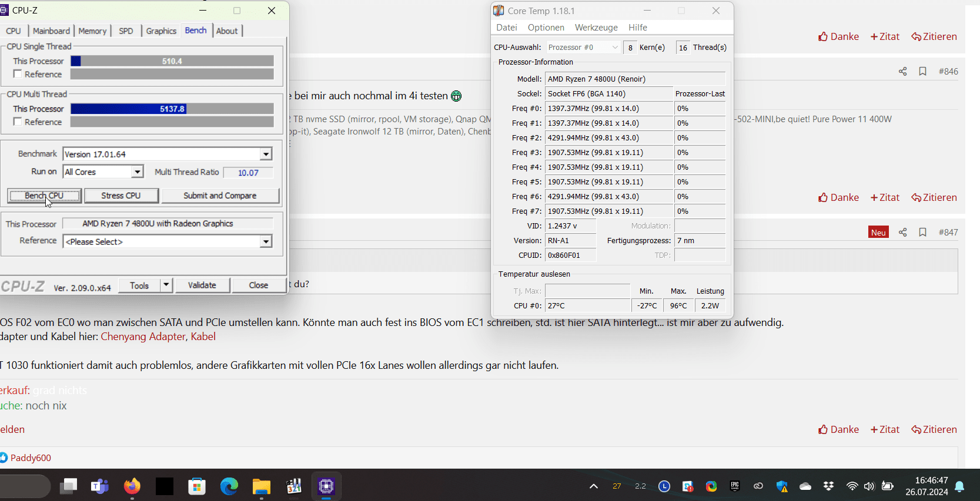Screen dimensions: 980x501
Task: Click the Stress CPU button
Action: point(121,196)
